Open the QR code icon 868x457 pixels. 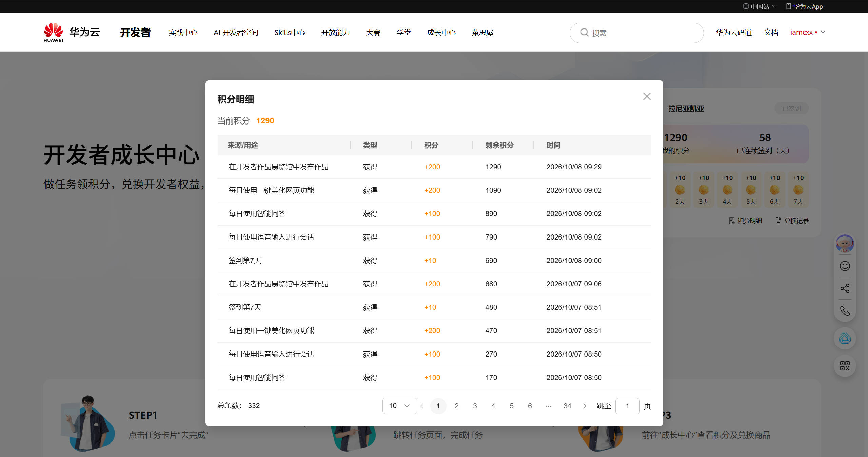(845, 366)
